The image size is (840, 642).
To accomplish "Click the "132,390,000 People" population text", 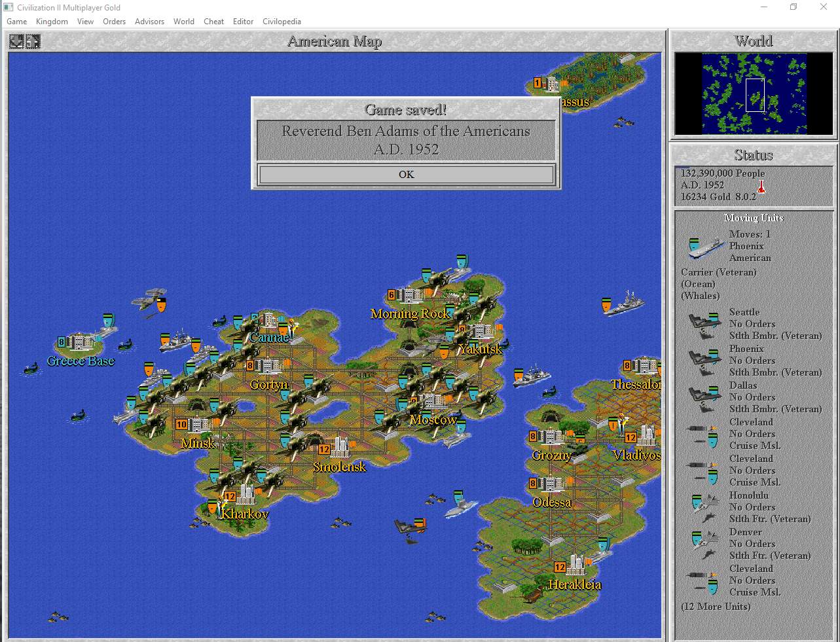I will coord(722,173).
